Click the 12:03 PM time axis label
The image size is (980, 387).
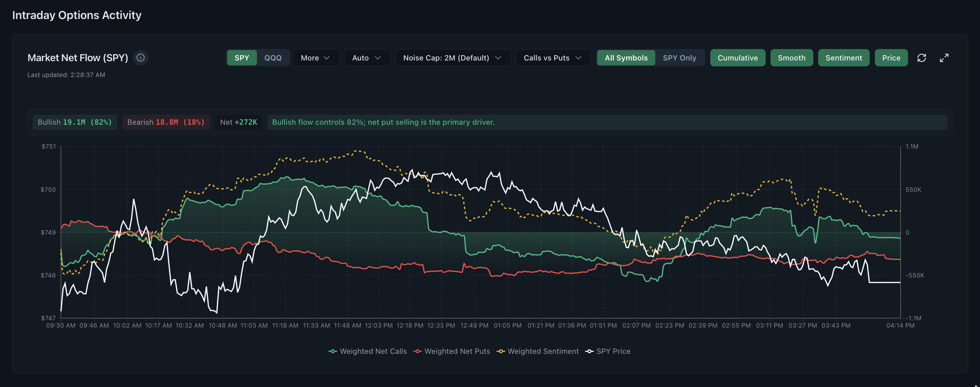pos(379,325)
